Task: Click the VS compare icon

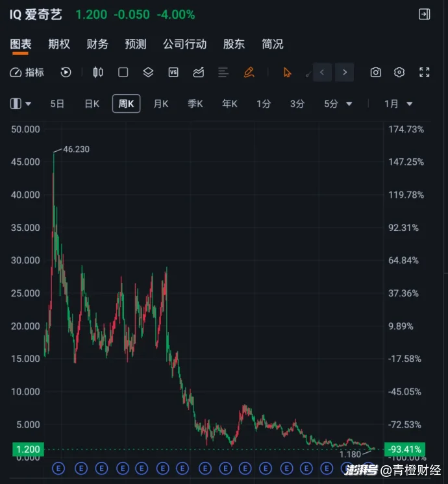Action: click(173, 73)
